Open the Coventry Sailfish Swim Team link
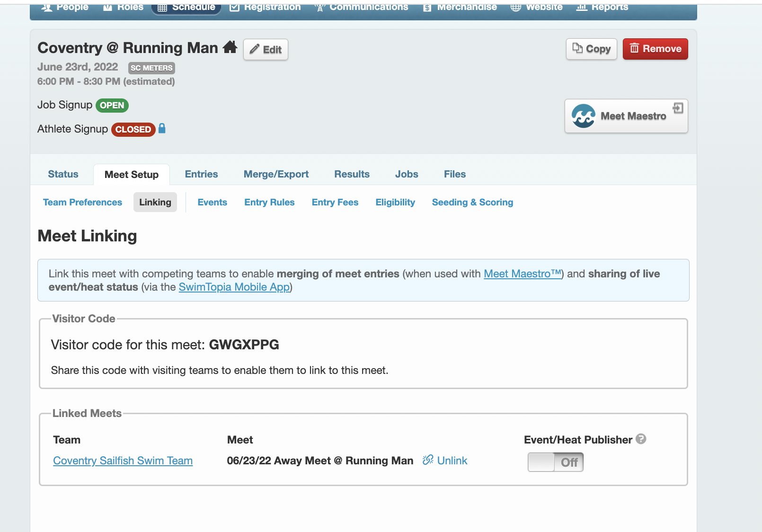762x532 pixels. 123,460
